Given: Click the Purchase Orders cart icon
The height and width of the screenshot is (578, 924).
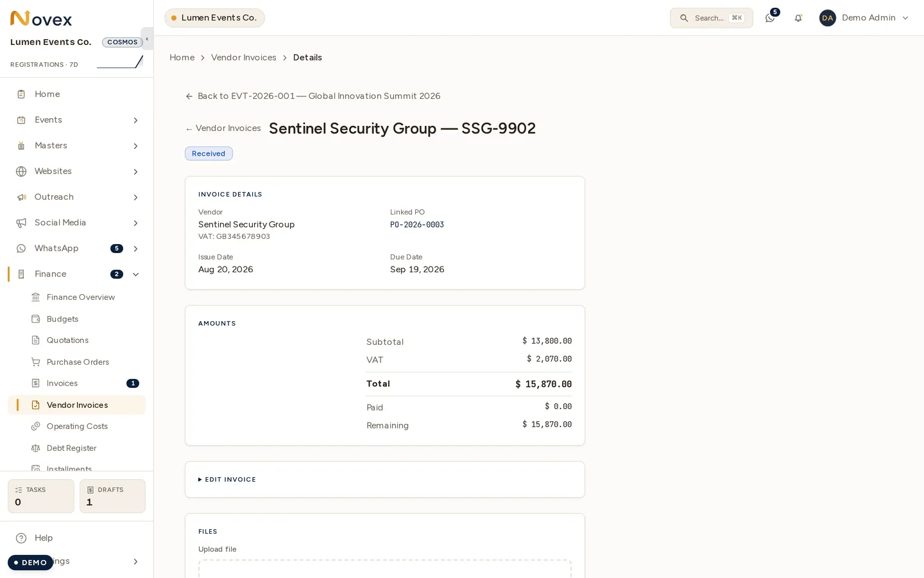Looking at the screenshot, I should (x=36, y=362).
